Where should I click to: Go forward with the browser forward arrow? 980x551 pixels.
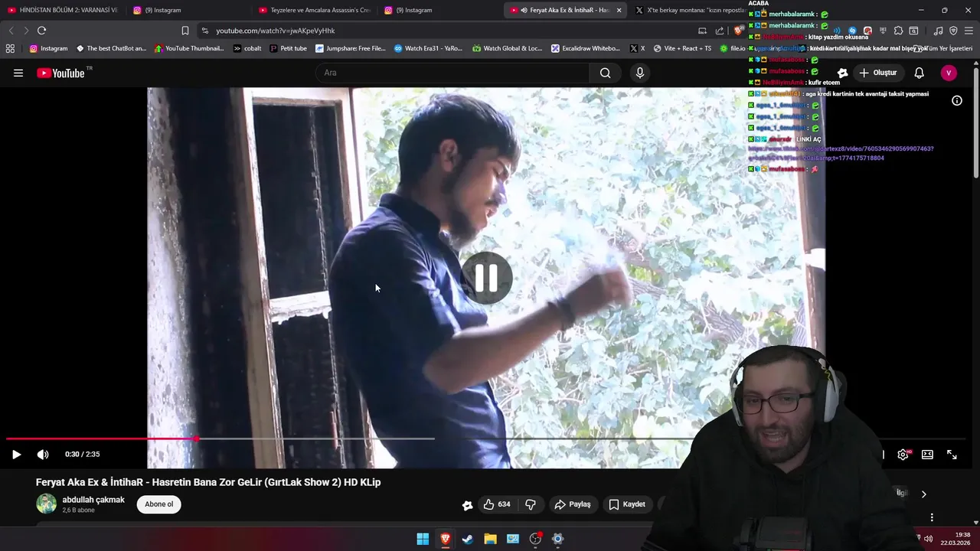pos(26,31)
